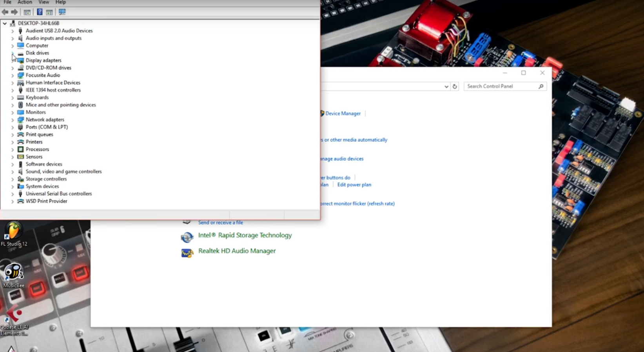Viewport: 644px width, 352px height.
Task: Click the Realtek HD Audio Manager icon
Action: click(x=187, y=253)
